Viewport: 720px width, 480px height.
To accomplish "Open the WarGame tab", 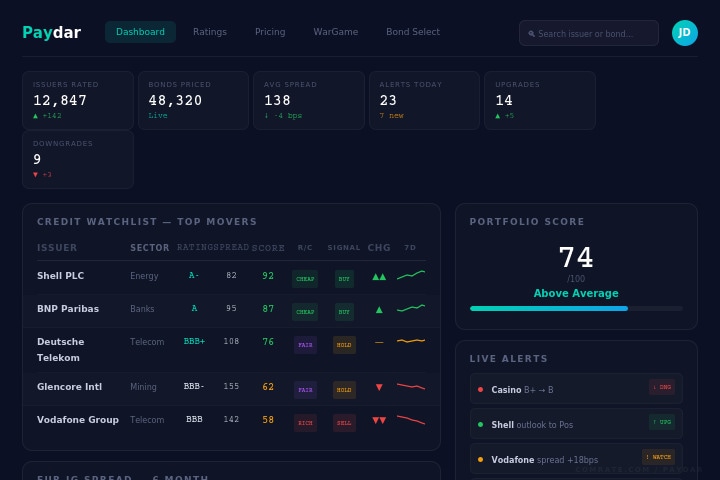I will 335,32.
